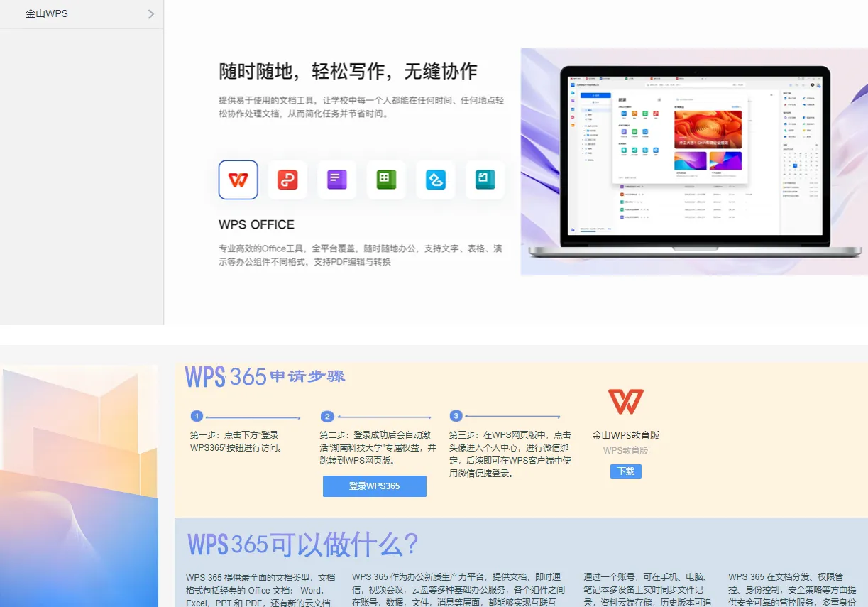Image resolution: width=868 pixels, height=607 pixels.
Task: Click the 登录WPS365 button
Action: 374,486
